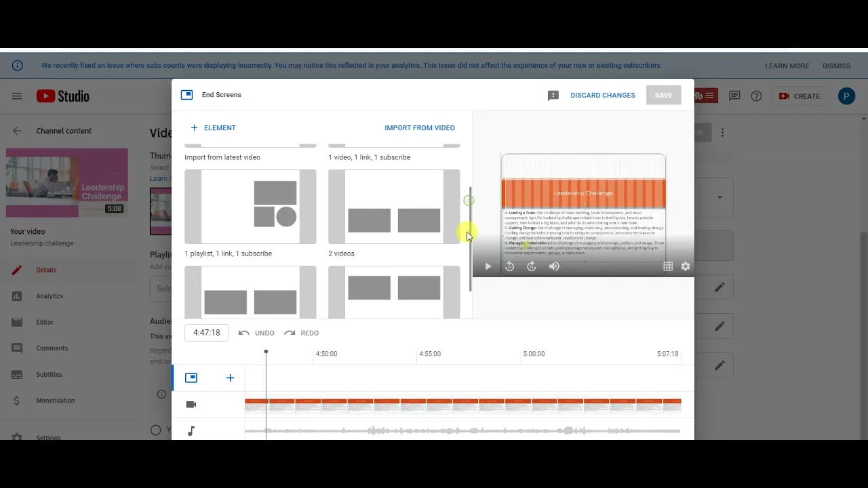Click REDO in the timeline toolbar
This screenshot has width=868, height=488.
click(x=301, y=333)
